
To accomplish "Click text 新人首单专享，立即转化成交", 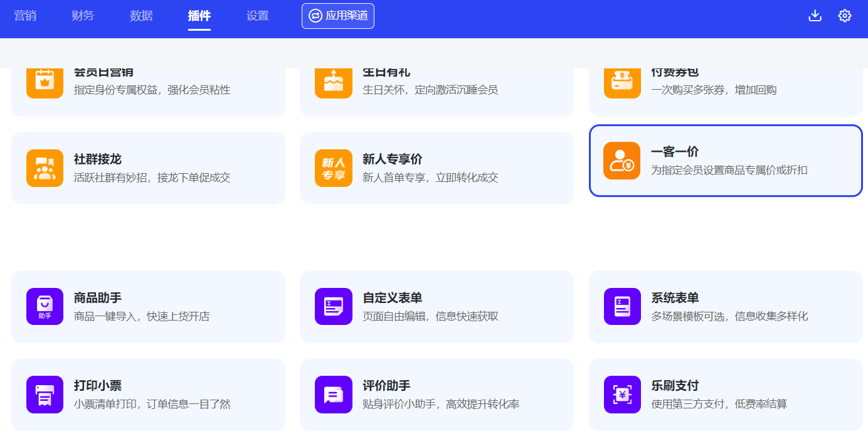I will [x=430, y=178].
